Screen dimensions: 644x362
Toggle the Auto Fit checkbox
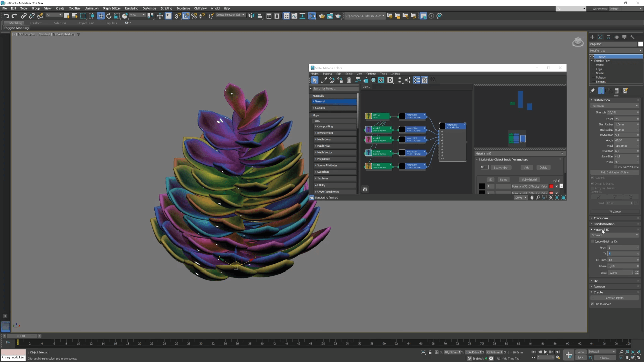tap(593, 178)
